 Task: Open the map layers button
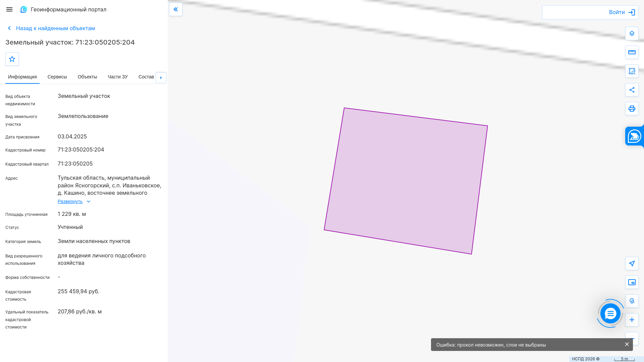tap(632, 34)
